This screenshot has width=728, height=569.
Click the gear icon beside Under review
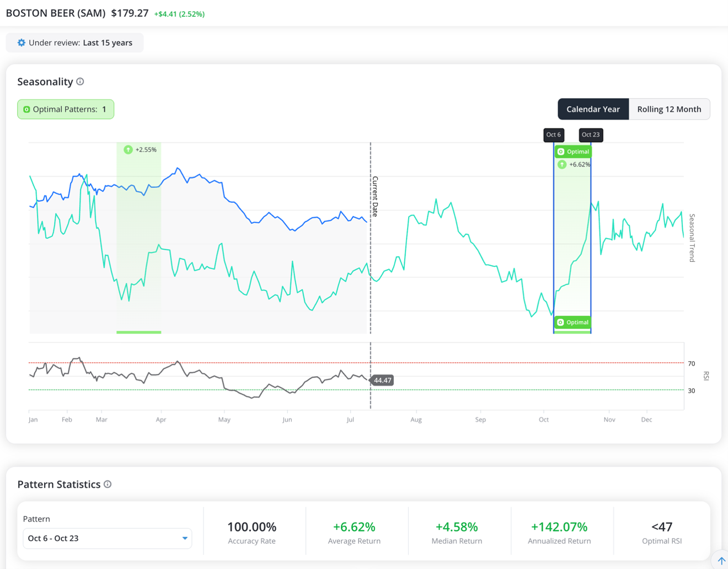click(22, 42)
